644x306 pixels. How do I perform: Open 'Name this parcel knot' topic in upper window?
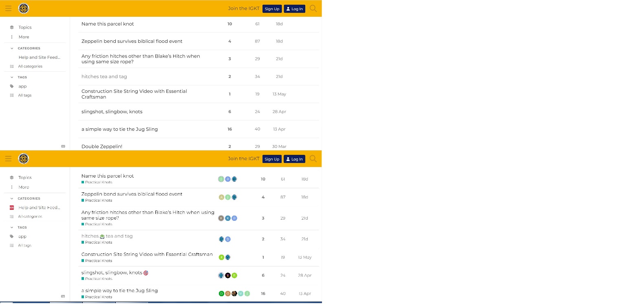tap(108, 24)
